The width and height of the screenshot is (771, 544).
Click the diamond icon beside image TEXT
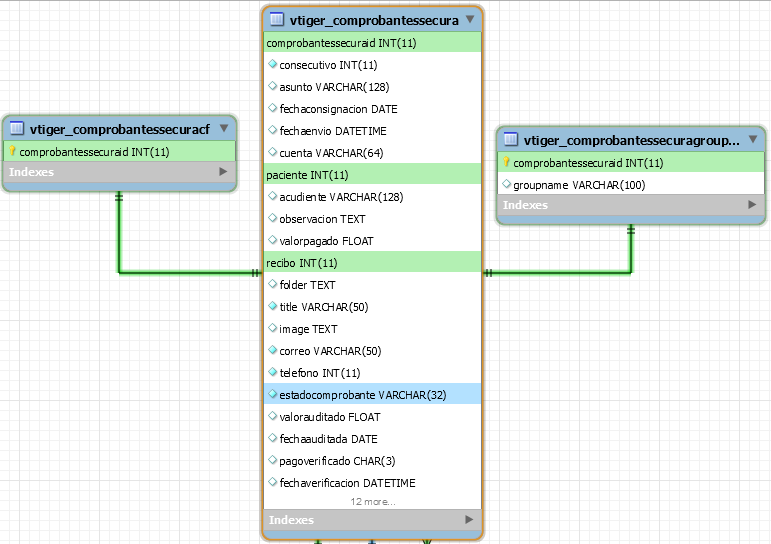[272, 328]
